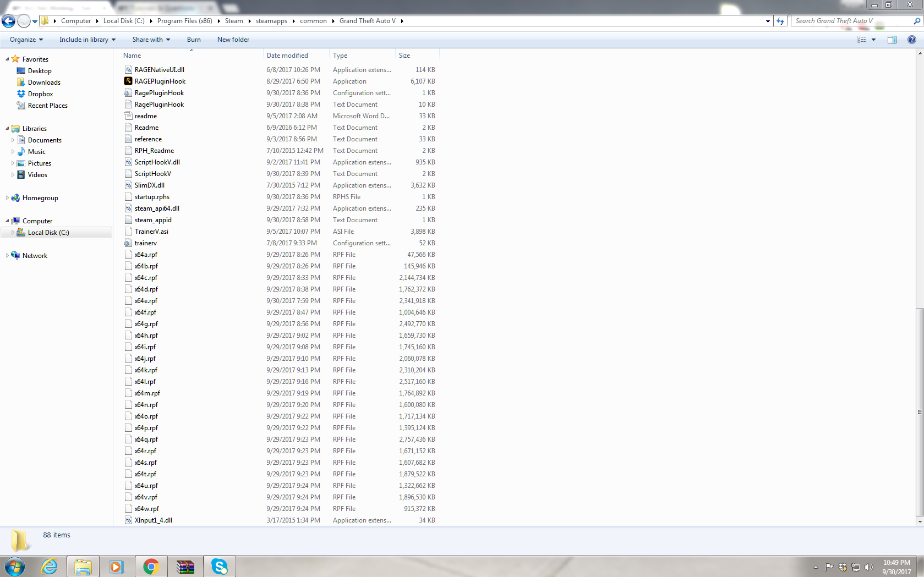The image size is (924, 577).
Task: Open dropdown arrow after Program Files (x86)
Action: (x=218, y=21)
